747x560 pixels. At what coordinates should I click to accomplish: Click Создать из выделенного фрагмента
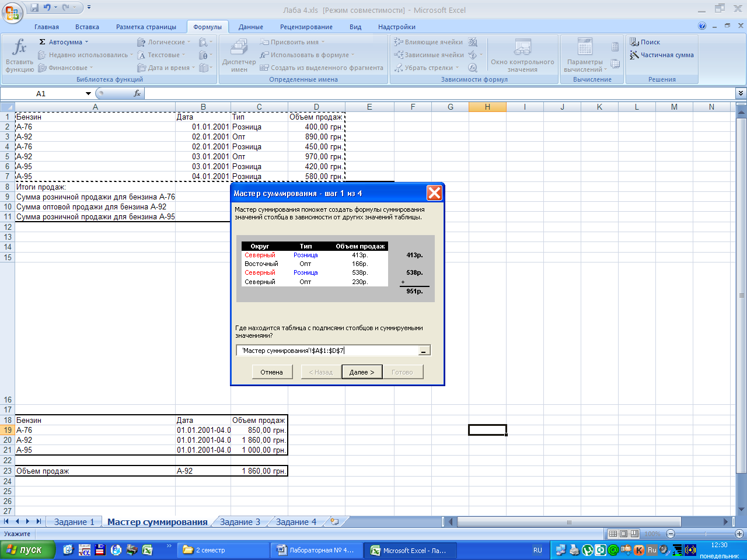point(322,68)
